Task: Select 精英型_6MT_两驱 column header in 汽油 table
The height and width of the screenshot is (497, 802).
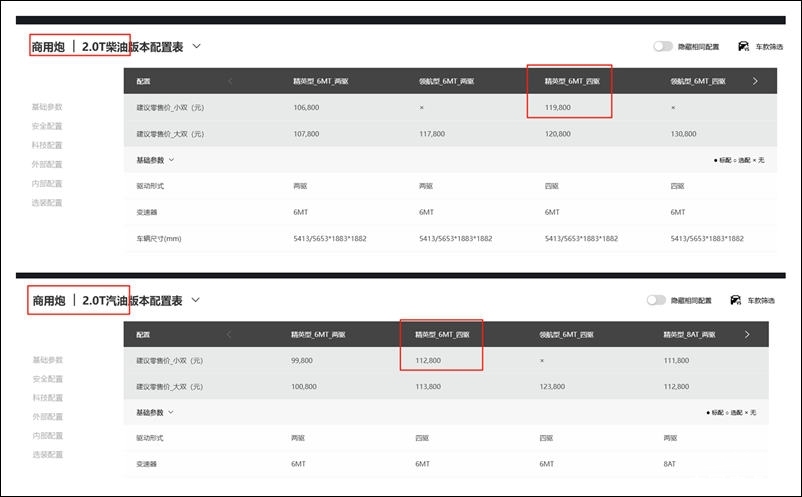Action: pos(318,335)
